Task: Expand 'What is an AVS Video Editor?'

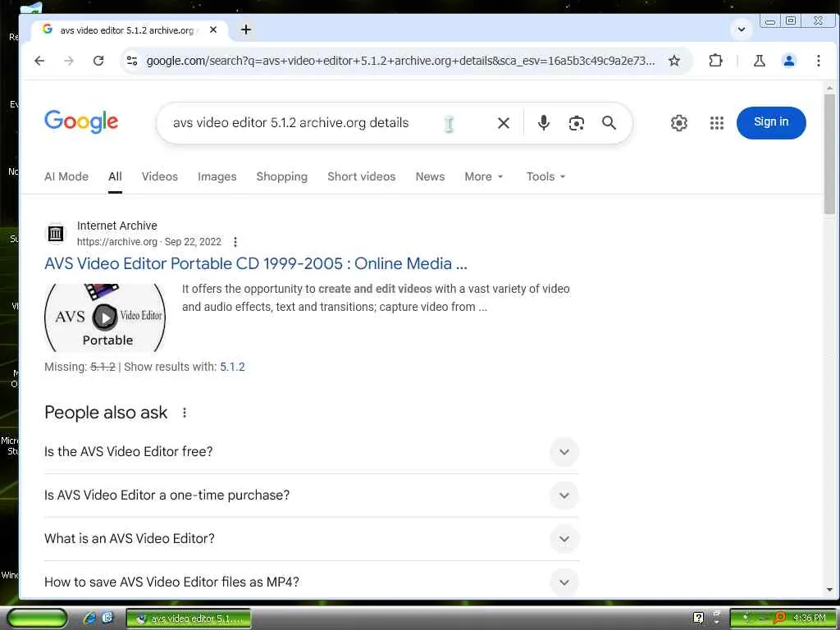Action: (311, 538)
